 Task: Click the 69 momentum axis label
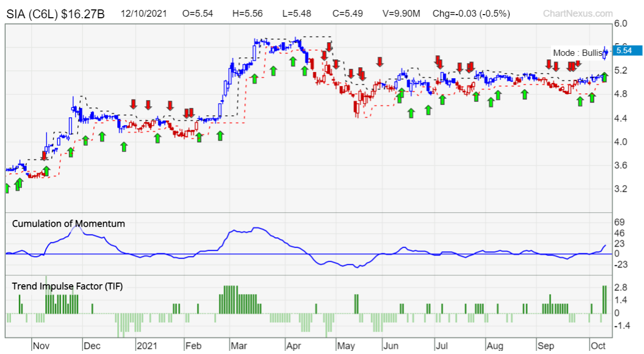click(621, 223)
